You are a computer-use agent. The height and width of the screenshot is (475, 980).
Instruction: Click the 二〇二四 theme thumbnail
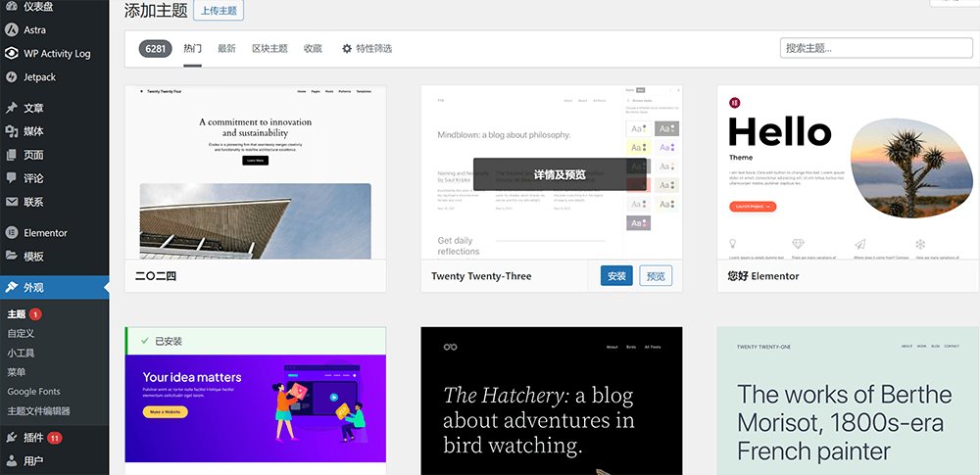pos(256,171)
